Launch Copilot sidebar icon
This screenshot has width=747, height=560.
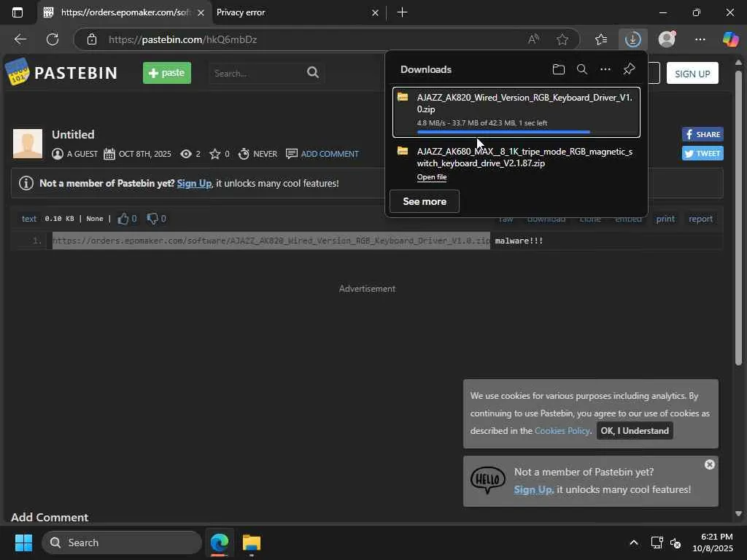click(730, 39)
